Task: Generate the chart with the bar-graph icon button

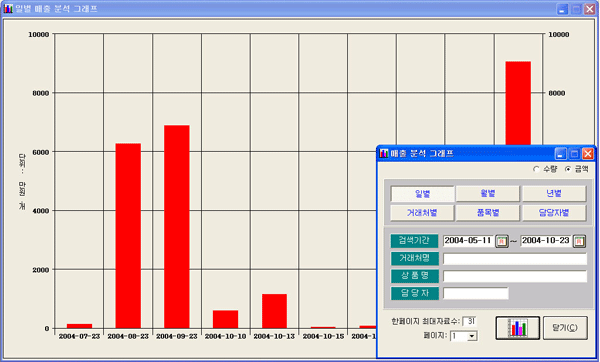Action: click(x=517, y=328)
